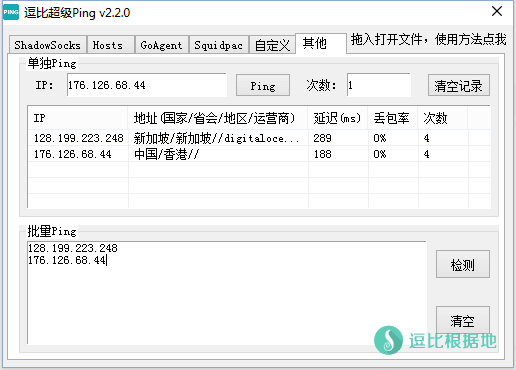Click the 新加坡/新加坡//digitaloce... address cell

click(x=217, y=138)
